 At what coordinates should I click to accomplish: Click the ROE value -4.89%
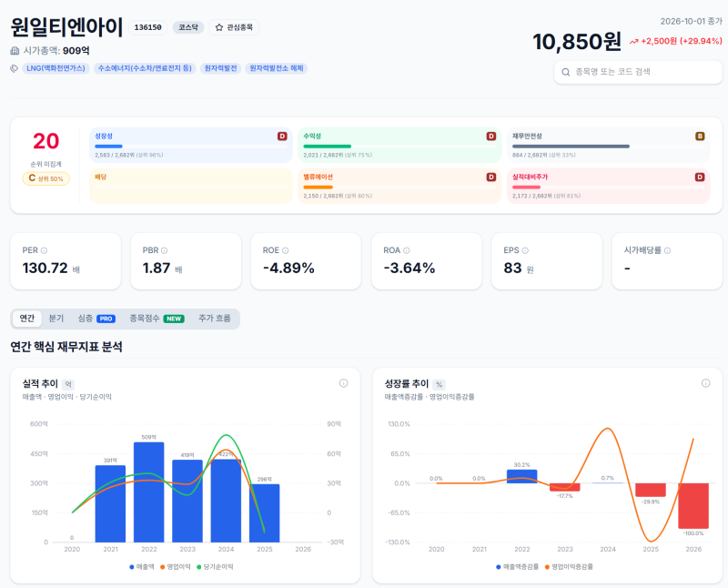pos(288,268)
